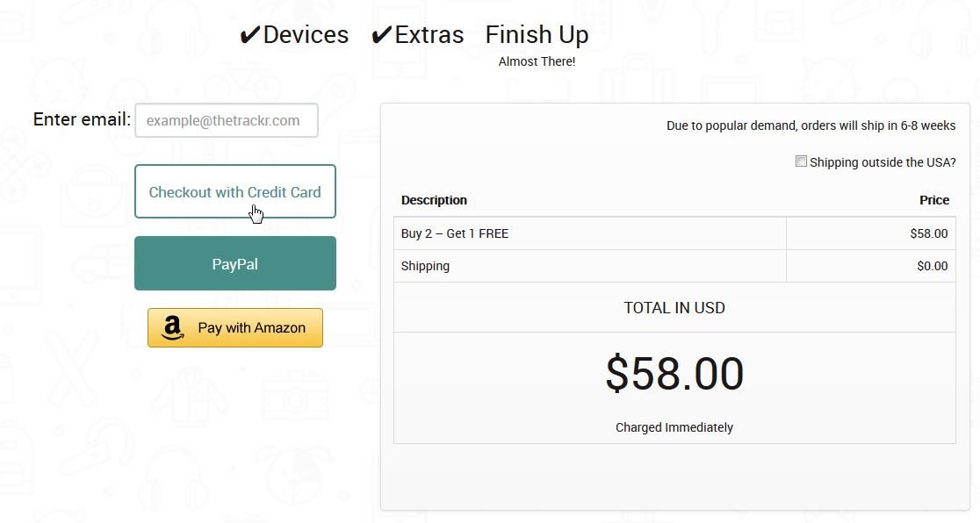The image size is (980, 523).
Task: Choose Checkout with Credit Card
Action: click(235, 191)
